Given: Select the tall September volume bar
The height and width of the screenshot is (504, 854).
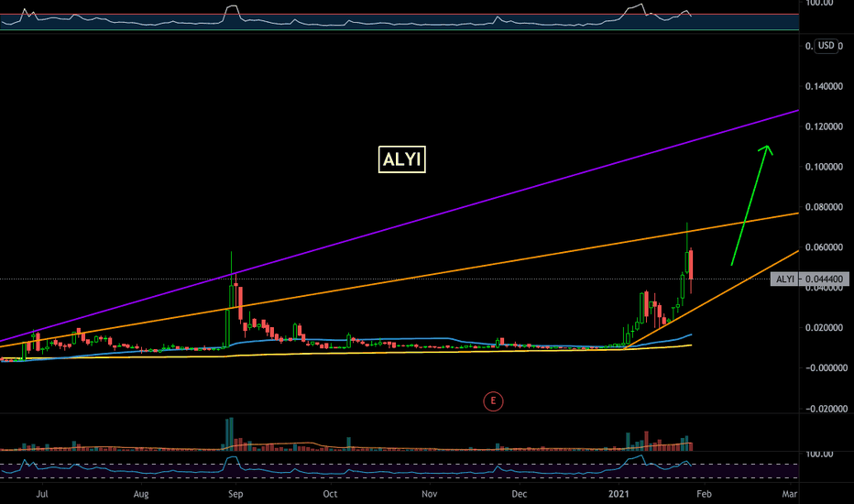Looking at the screenshot, I should click(x=231, y=434).
